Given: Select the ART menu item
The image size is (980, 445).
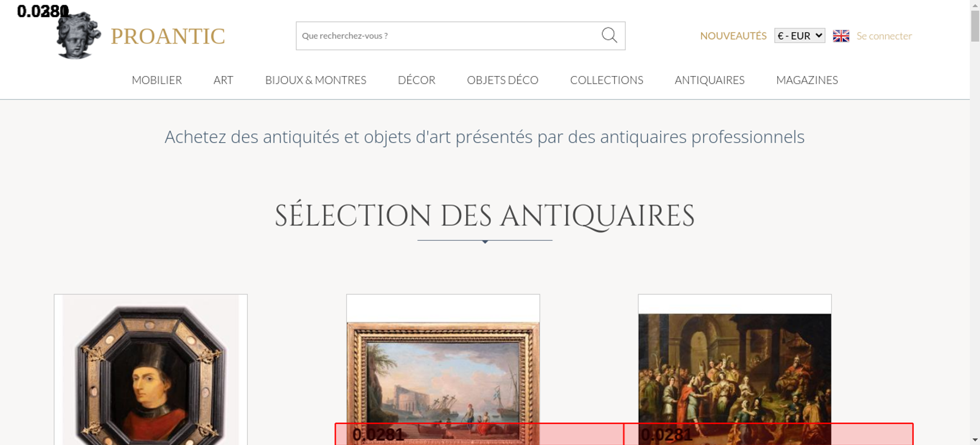Looking at the screenshot, I should click(x=223, y=80).
